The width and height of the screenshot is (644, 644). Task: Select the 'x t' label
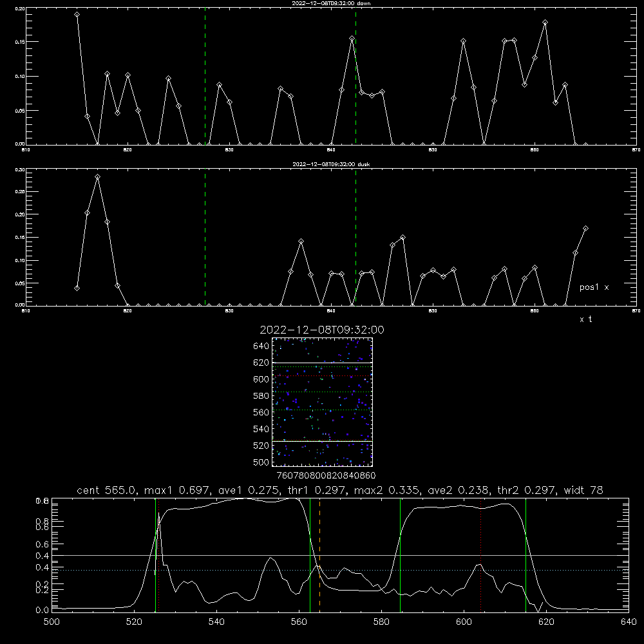pos(585,319)
